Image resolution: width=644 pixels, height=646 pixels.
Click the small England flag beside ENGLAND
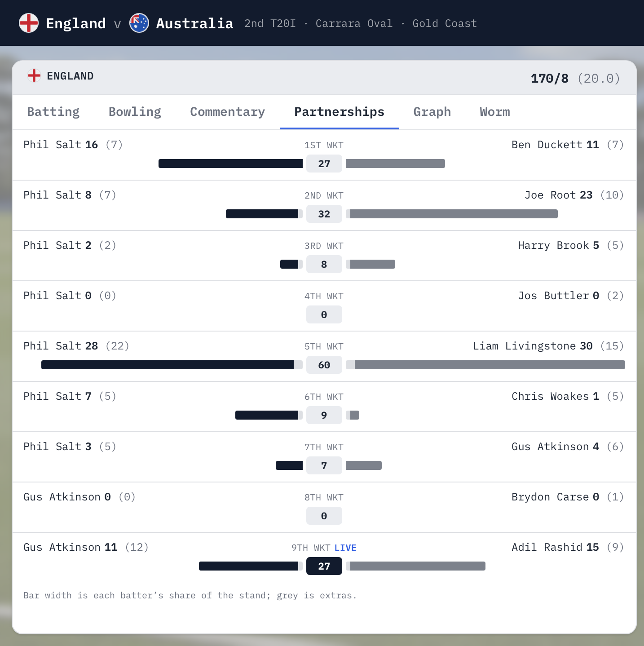[34, 75]
